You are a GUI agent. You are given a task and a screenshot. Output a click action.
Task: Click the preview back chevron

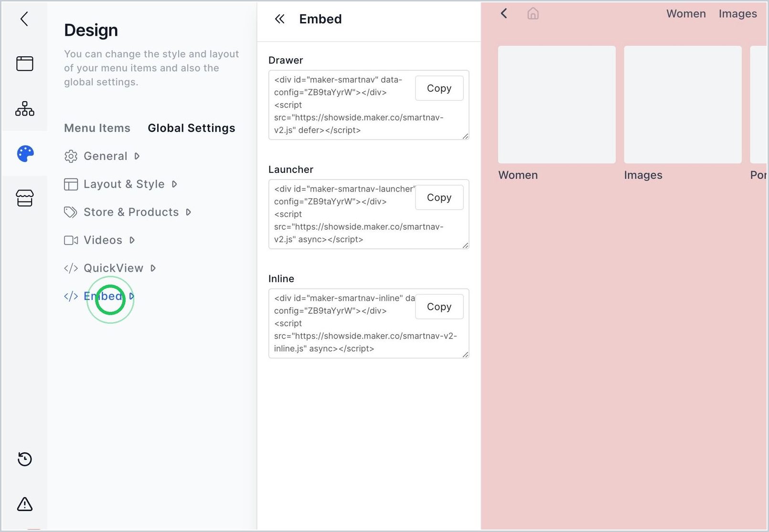click(504, 13)
